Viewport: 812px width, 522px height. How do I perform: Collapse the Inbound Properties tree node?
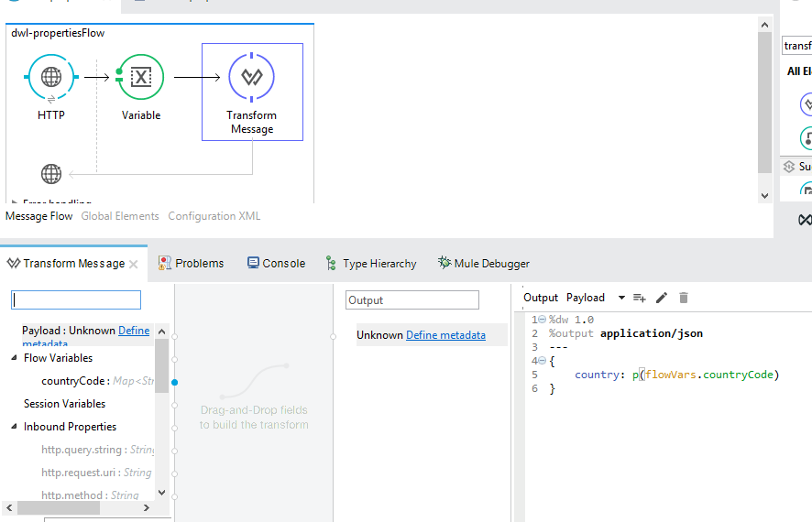click(x=14, y=427)
